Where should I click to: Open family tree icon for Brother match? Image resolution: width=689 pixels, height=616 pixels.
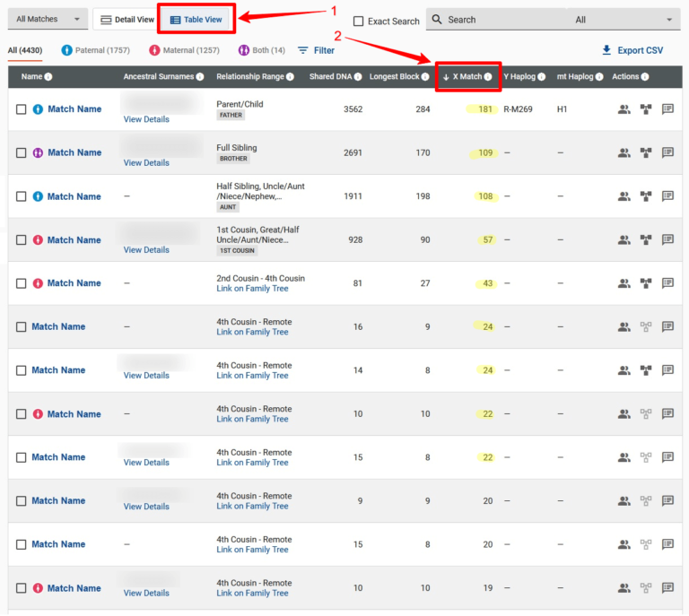click(646, 153)
